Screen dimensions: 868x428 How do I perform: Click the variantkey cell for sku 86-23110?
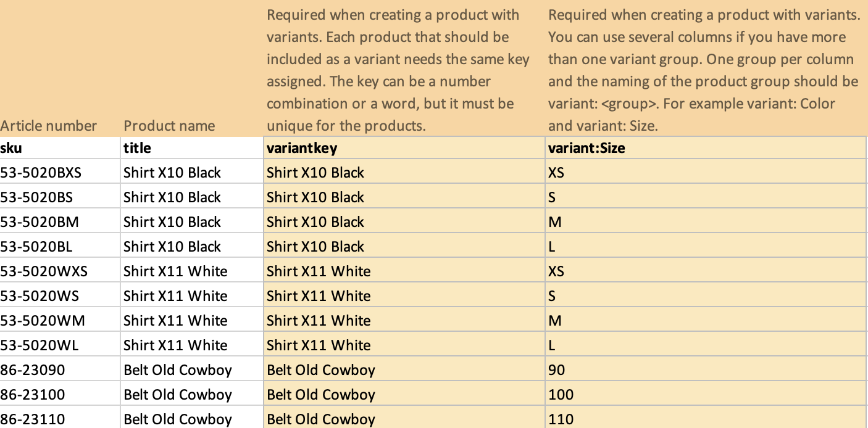pyautogui.click(x=404, y=418)
